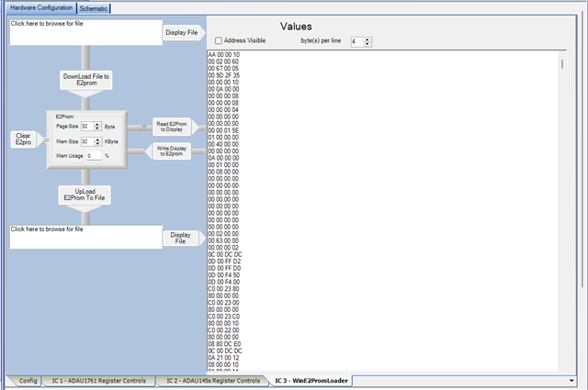Select value line 0D 00 FF D0
Screen dimensions: 588x390
coord(224,268)
